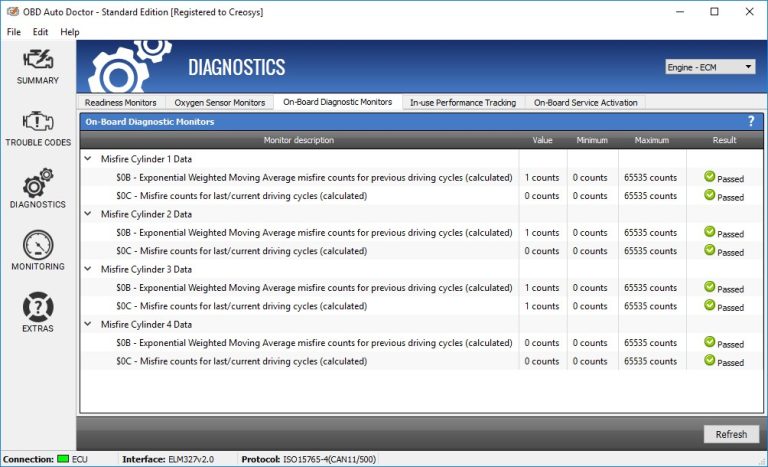
Task: Collapse Misfire Cylinder 3 Data group
Action: [88, 269]
